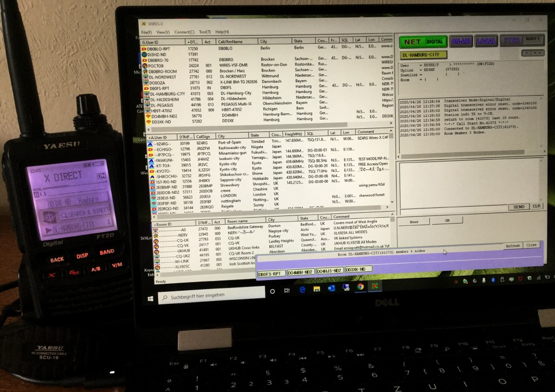555x392 pixels.
Task: Open the View(V) menu
Action: pyautogui.click(x=163, y=32)
